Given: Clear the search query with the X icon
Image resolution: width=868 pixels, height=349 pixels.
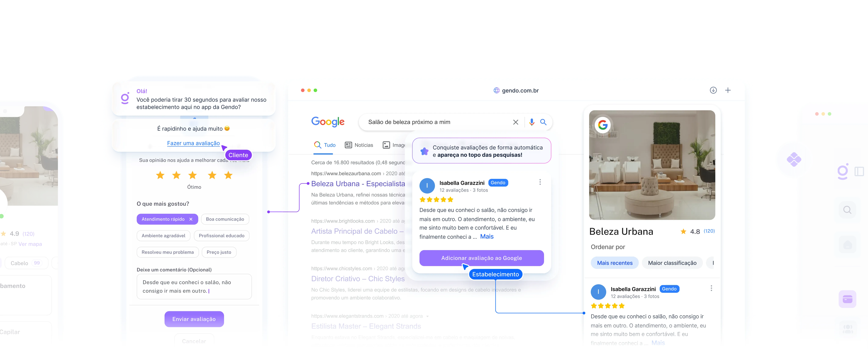Looking at the screenshot, I should click(516, 122).
